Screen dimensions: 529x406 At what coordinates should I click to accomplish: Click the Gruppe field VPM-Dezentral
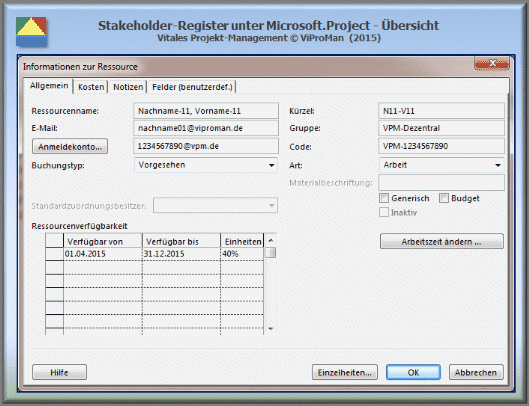441,128
